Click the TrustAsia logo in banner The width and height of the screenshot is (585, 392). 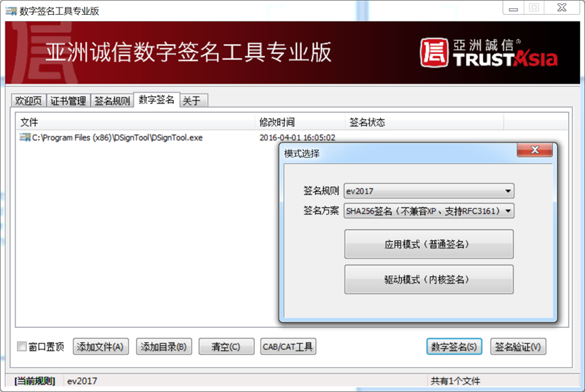pos(488,53)
